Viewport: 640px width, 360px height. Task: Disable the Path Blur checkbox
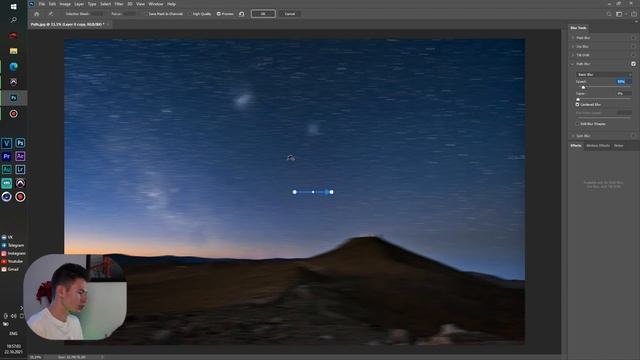pos(633,64)
